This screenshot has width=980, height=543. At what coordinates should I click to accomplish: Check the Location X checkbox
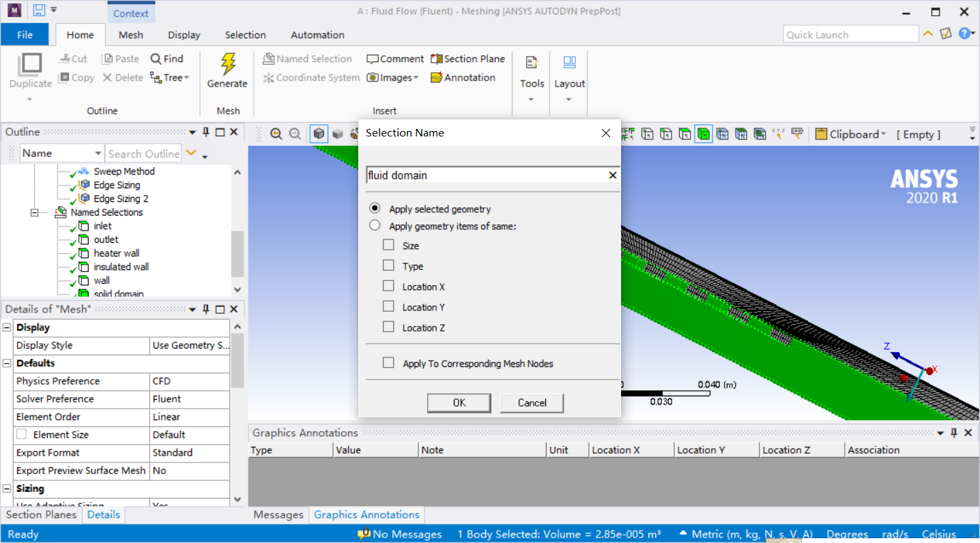pyautogui.click(x=388, y=286)
